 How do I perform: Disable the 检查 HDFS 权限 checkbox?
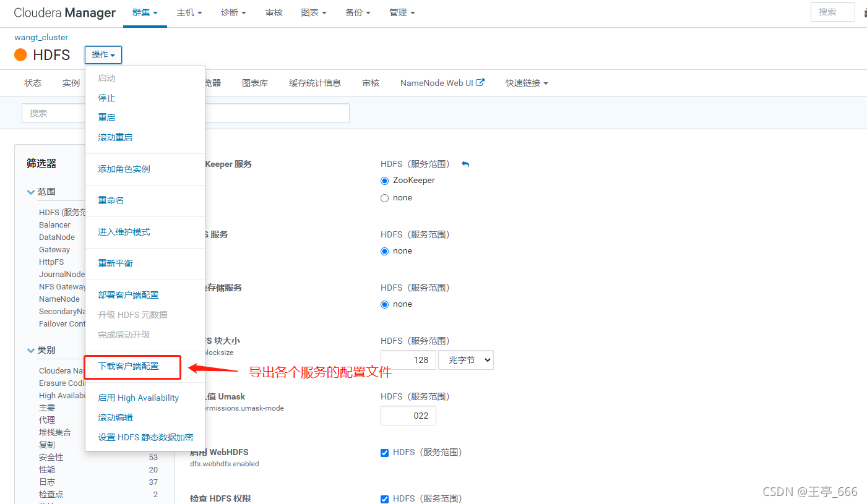tap(384, 498)
